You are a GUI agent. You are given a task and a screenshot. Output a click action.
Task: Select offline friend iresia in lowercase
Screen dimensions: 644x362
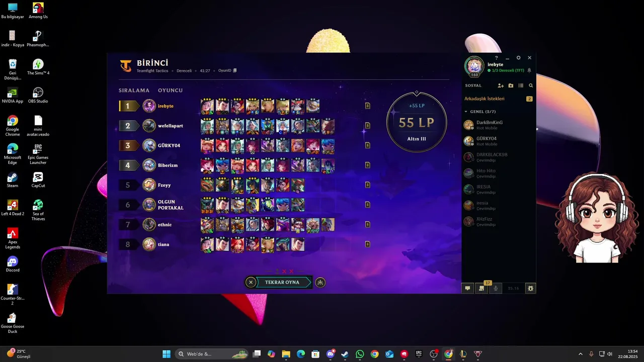[x=499, y=205]
